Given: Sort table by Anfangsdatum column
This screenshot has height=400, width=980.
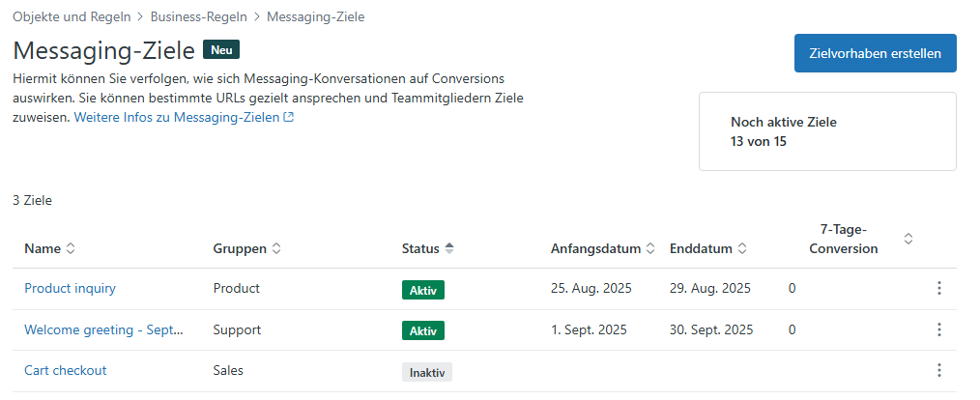Looking at the screenshot, I should [603, 249].
